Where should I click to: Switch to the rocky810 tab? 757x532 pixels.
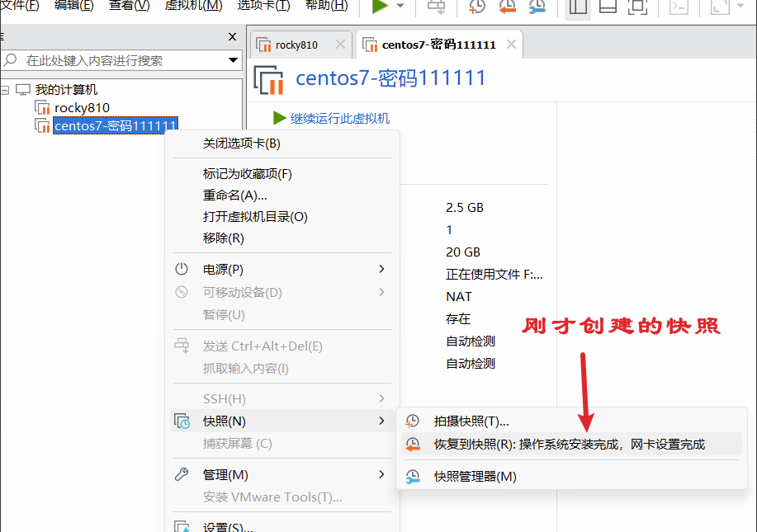(296, 45)
